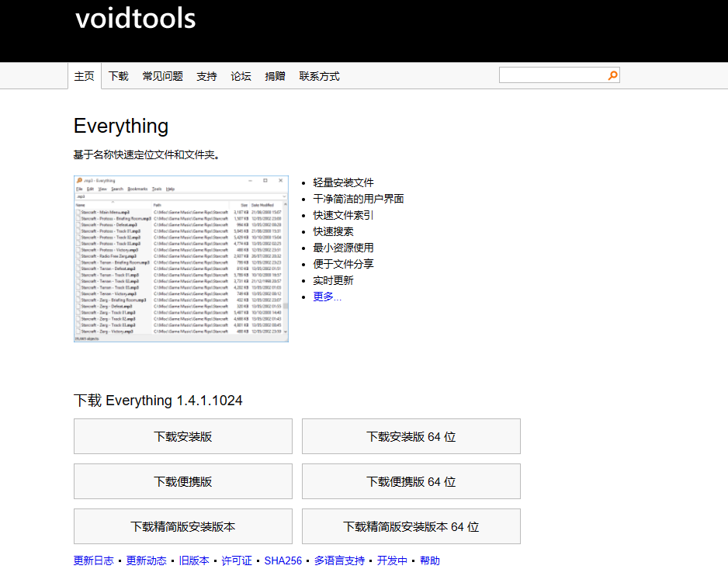The height and width of the screenshot is (583, 728).
Task: Go to 联系方式 in the navigation
Action: [x=319, y=76]
